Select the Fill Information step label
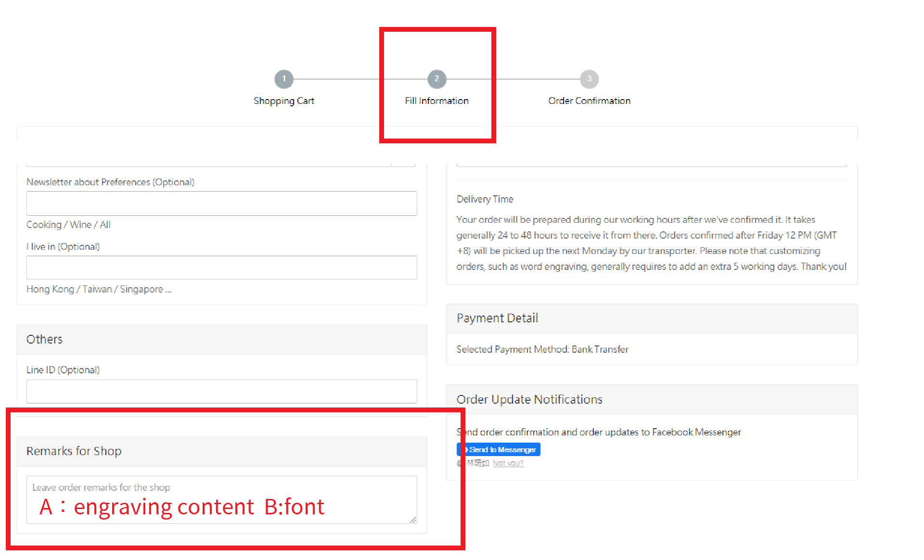Viewport: 924px width, 560px height. tap(436, 101)
